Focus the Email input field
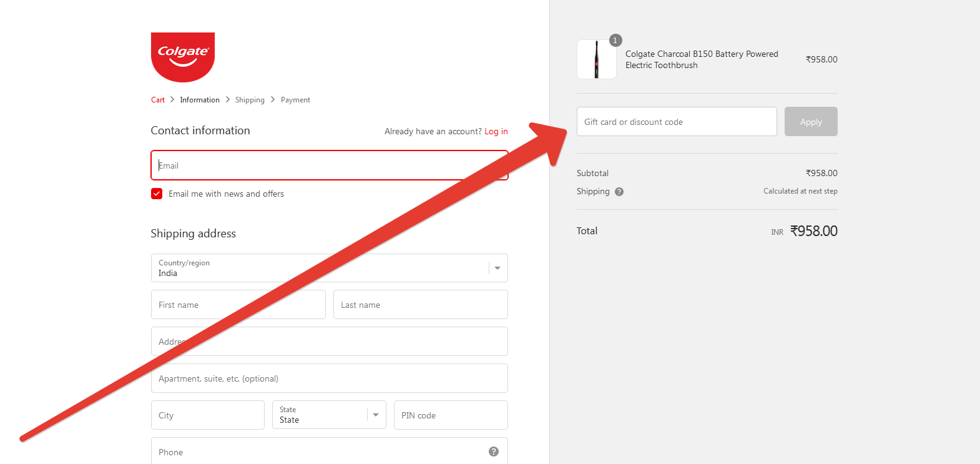The image size is (980, 464). pyautogui.click(x=330, y=165)
